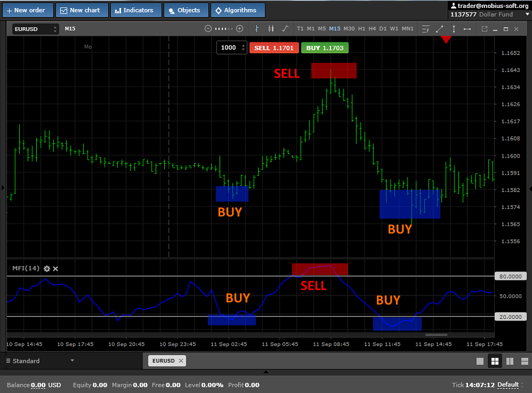
Task: Switch chart to candlestick display
Action: (x=271, y=29)
